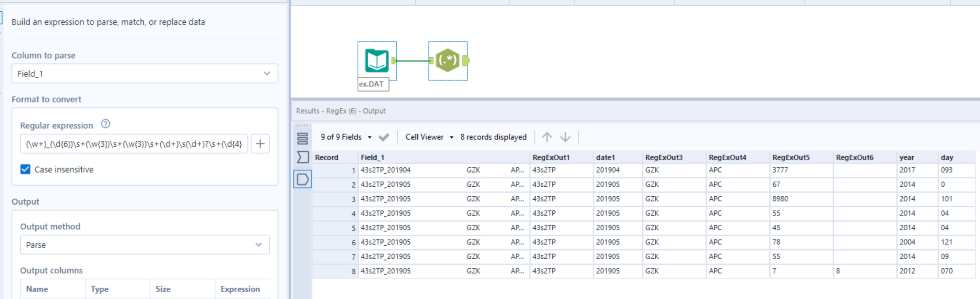Click into the Regular expression text field
This screenshot has height=299, width=980.
point(134,144)
